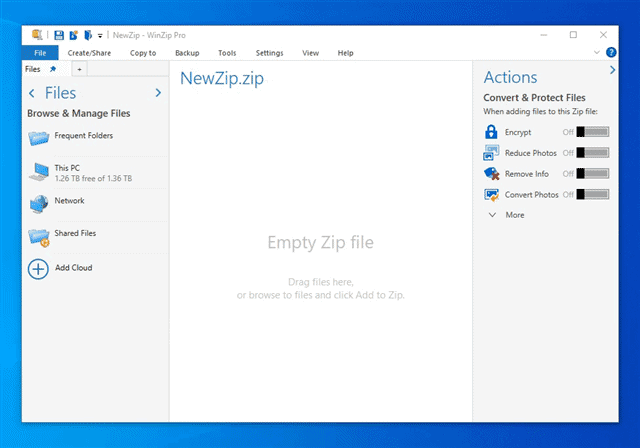640x448 pixels.
Task: Open the Create/Share ribbon tab
Action: pos(89,53)
